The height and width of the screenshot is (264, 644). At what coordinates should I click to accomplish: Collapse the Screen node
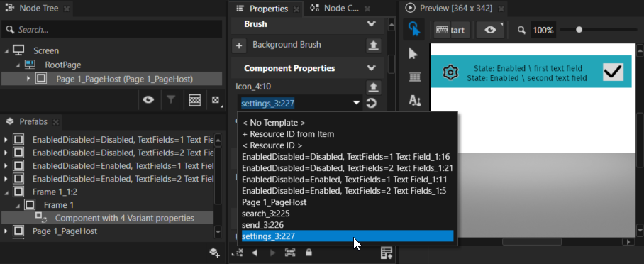(6, 51)
